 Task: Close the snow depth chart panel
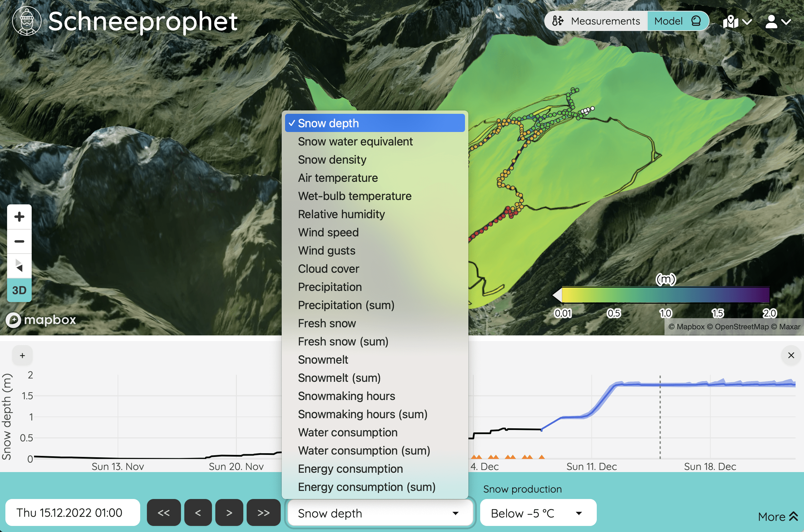click(x=791, y=355)
